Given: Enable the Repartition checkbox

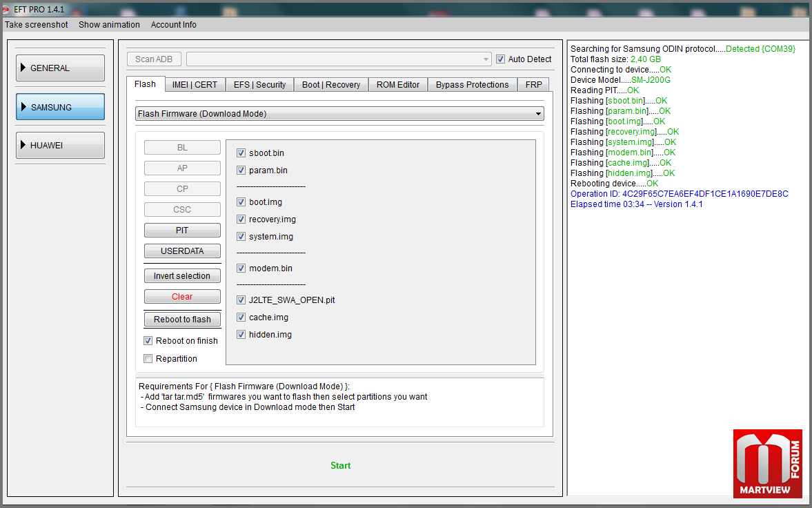Looking at the screenshot, I should pyautogui.click(x=148, y=359).
